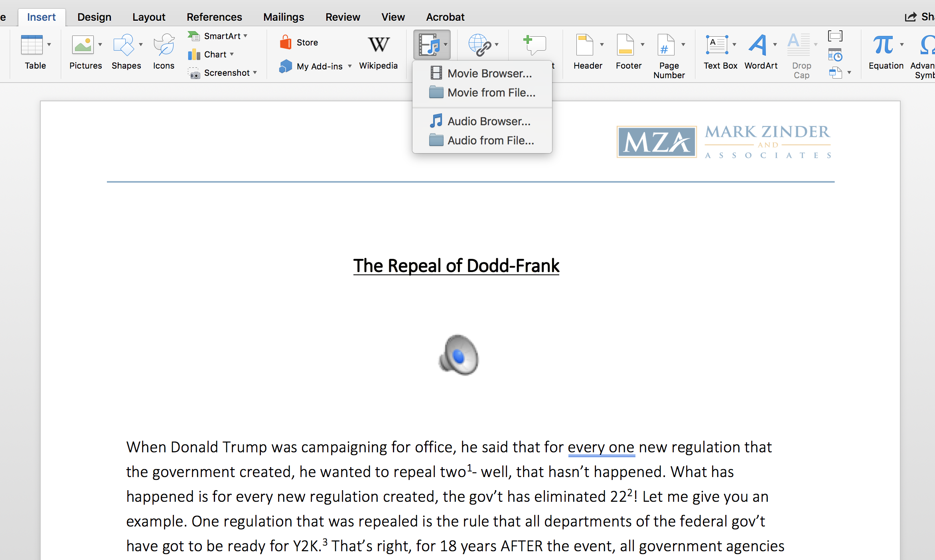Insert a Page Number
Viewport: 935px width, 560px height.
click(x=669, y=56)
